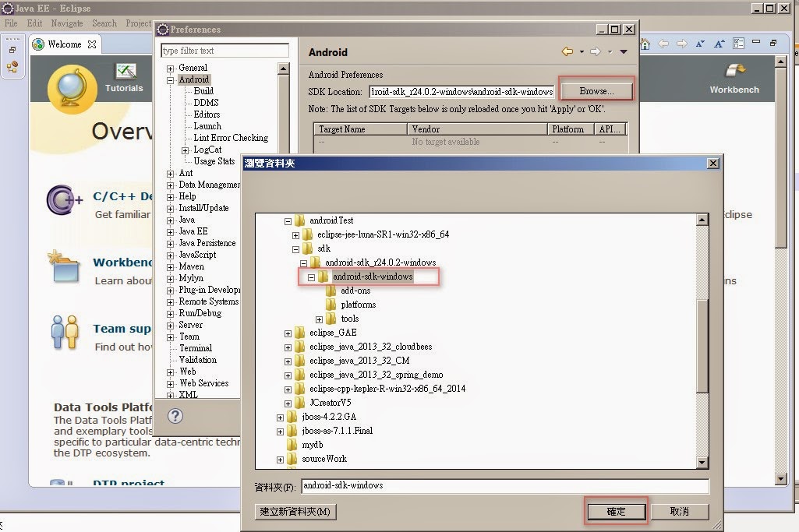The image size is (799, 532).
Task: Click folder tree scrollbar up arrow
Action: coord(702,220)
